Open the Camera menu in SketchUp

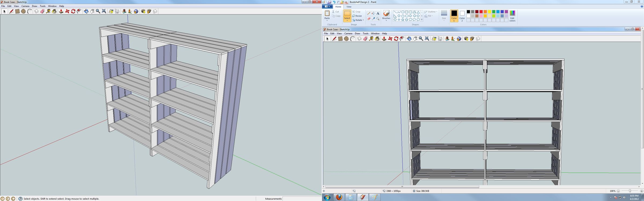[x=25, y=6]
